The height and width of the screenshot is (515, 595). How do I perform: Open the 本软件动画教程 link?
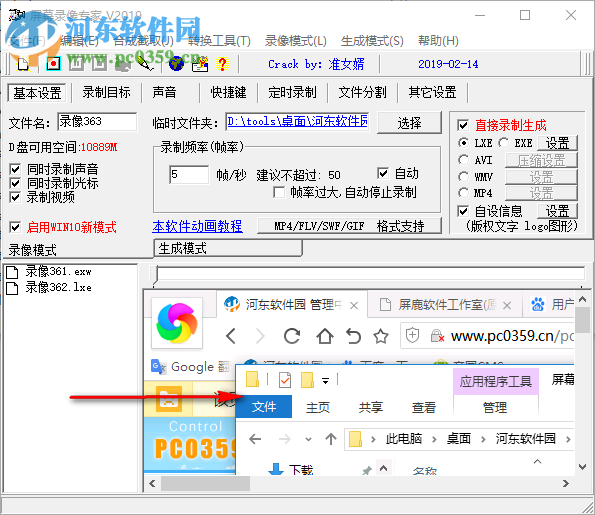coord(197,226)
